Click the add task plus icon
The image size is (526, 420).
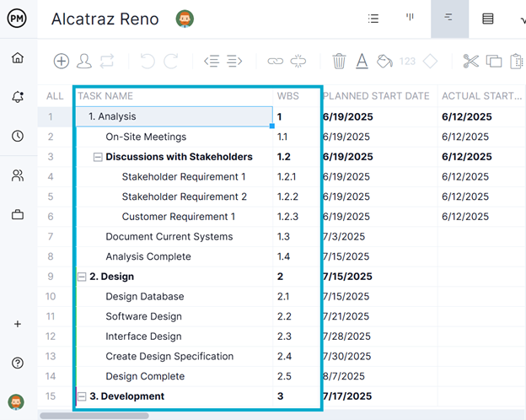[62, 61]
